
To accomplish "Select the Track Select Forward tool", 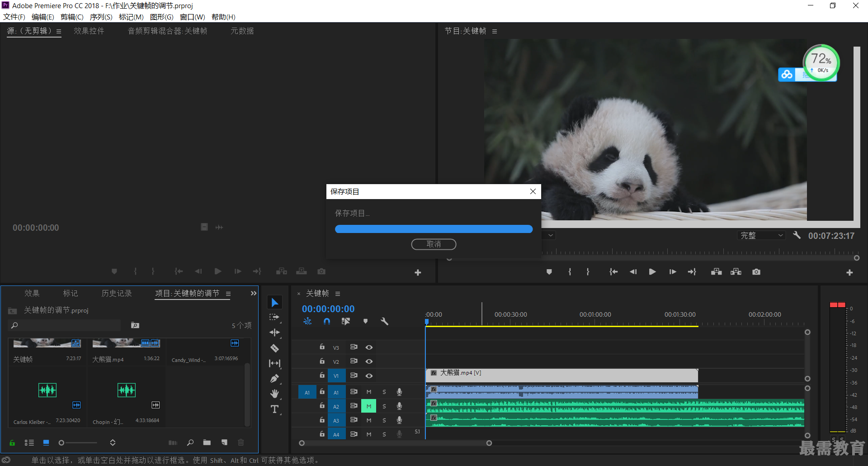I will 274,318.
